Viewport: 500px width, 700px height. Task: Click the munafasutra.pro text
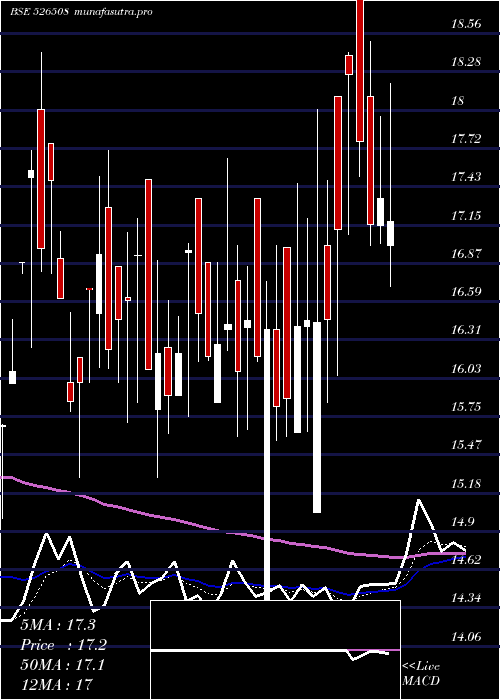coord(114,12)
